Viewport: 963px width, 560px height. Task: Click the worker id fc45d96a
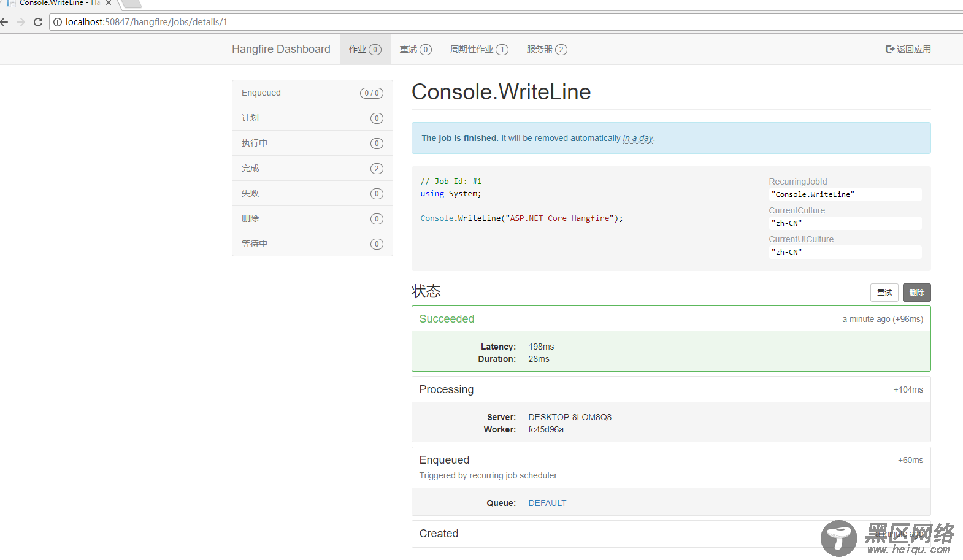click(x=546, y=429)
